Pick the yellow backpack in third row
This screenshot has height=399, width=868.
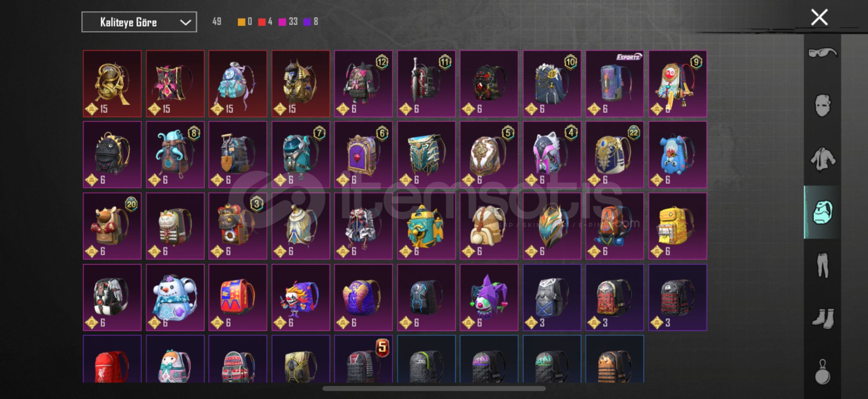point(678,226)
